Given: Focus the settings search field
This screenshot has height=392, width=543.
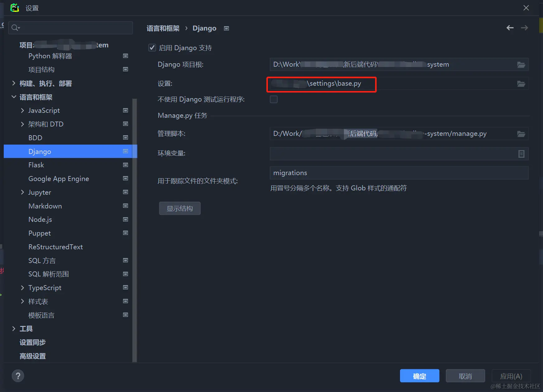Looking at the screenshot, I should point(70,28).
